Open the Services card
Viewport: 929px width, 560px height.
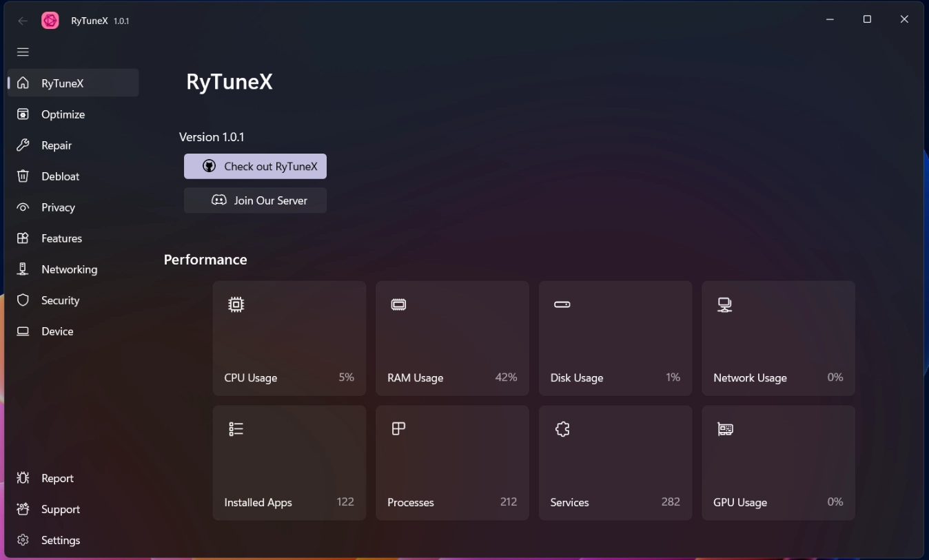pos(615,463)
